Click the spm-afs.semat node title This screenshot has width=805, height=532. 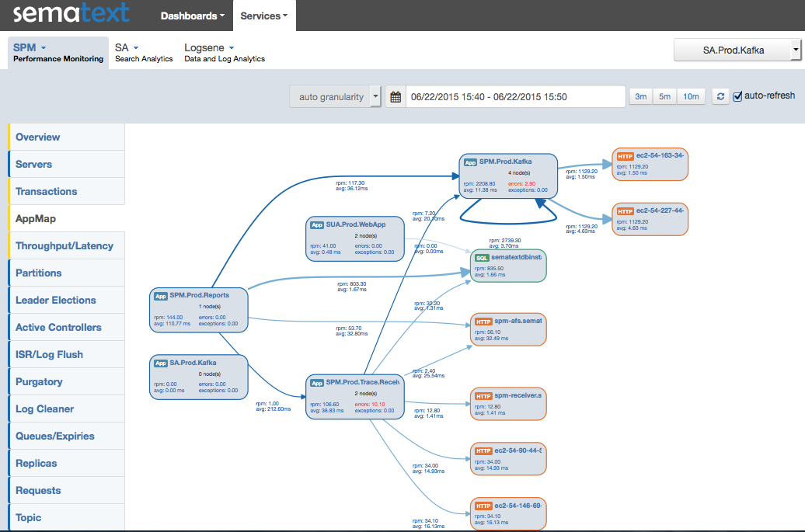point(518,321)
